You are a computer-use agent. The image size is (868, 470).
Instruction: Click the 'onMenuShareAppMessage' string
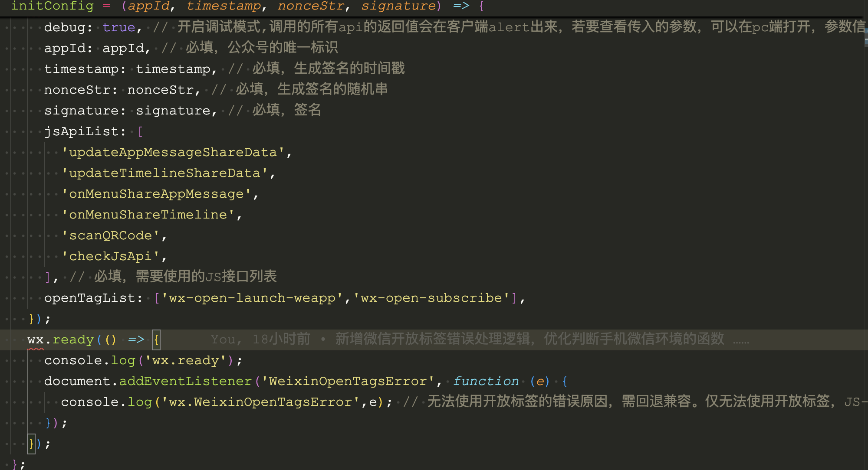[x=156, y=194]
